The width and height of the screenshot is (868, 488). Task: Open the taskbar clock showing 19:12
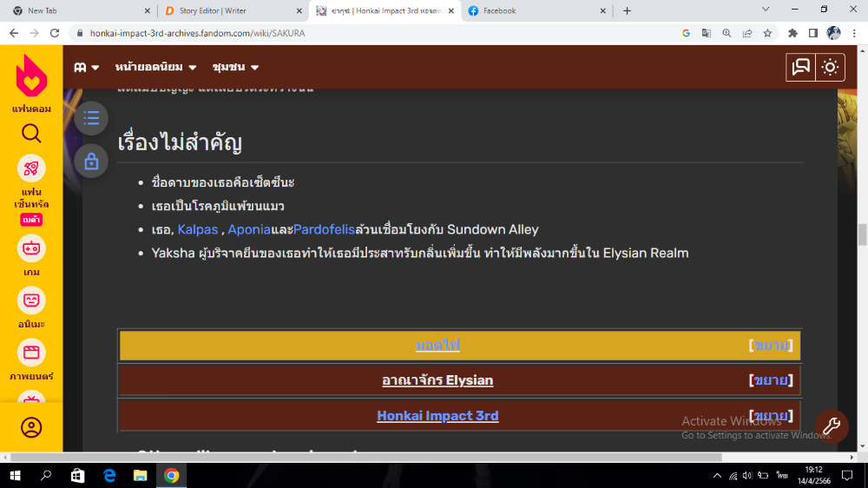pos(814,475)
